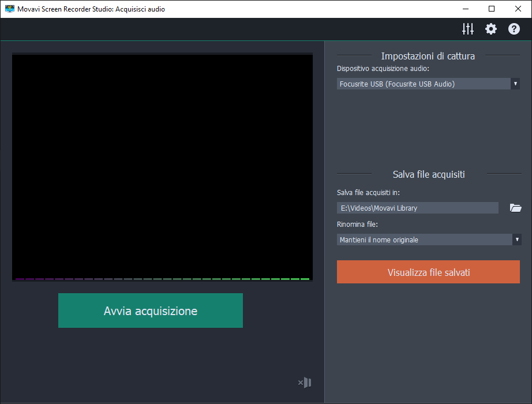Viewport: 532px width, 404px height.
Task: Open settings via the gear icon
Action: [x=491, y=29]
